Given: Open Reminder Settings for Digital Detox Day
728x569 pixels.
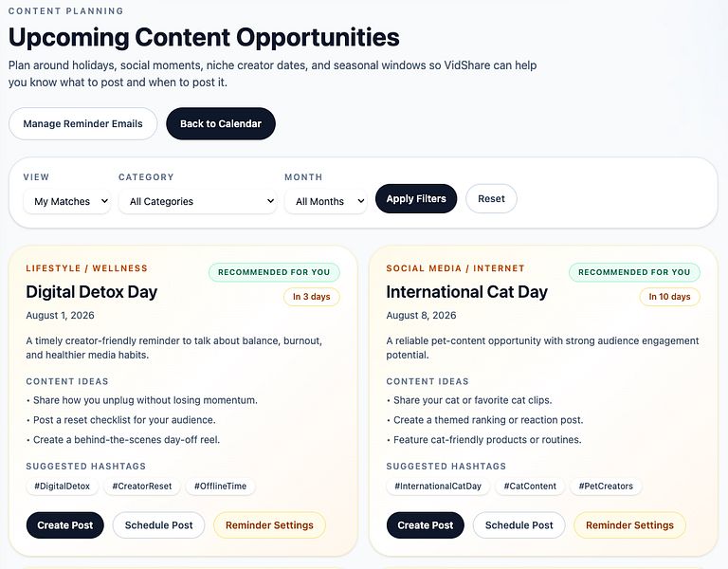Looking at the screenshot, I should click(x=269, y=525).
